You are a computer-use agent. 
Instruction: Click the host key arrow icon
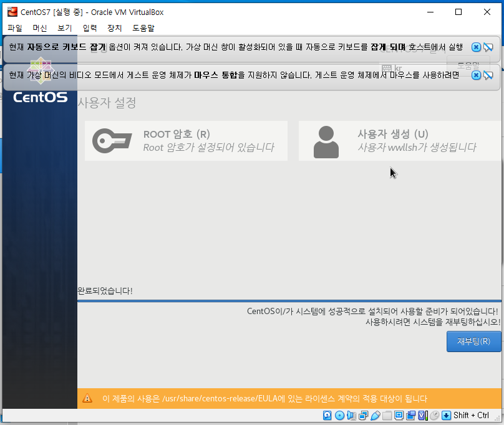tap(446, 416)
